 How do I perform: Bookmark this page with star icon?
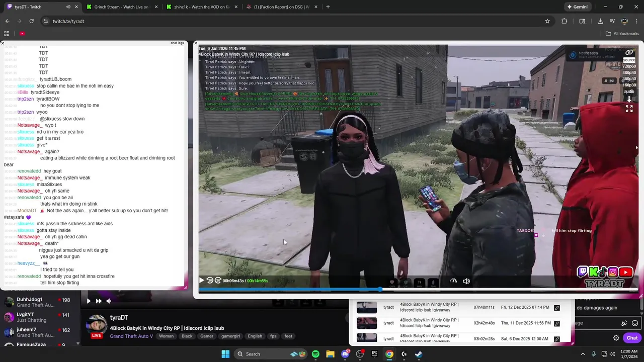(547, 21)
